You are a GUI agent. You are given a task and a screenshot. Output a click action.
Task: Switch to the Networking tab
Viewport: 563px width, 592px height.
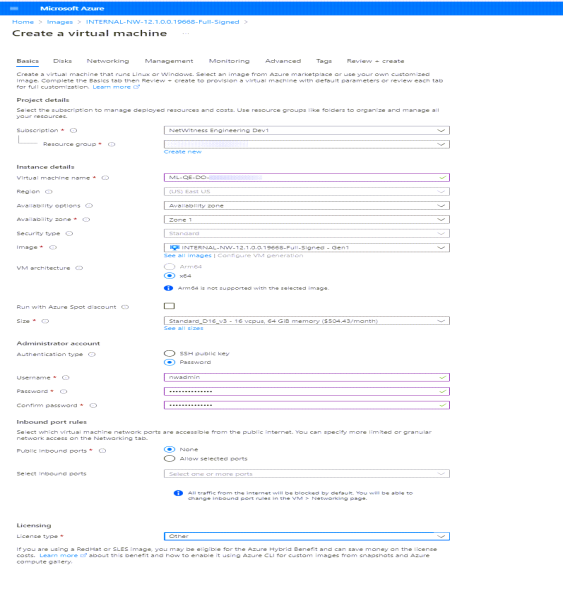pos(108,61)
